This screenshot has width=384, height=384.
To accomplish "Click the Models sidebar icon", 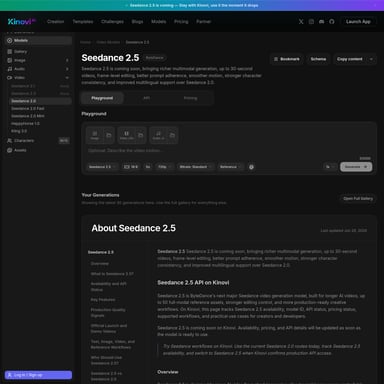I will (10, 40).
